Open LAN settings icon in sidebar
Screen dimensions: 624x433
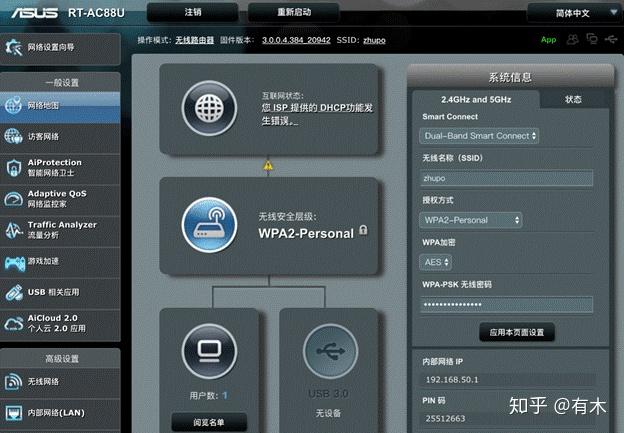point(14,413)
